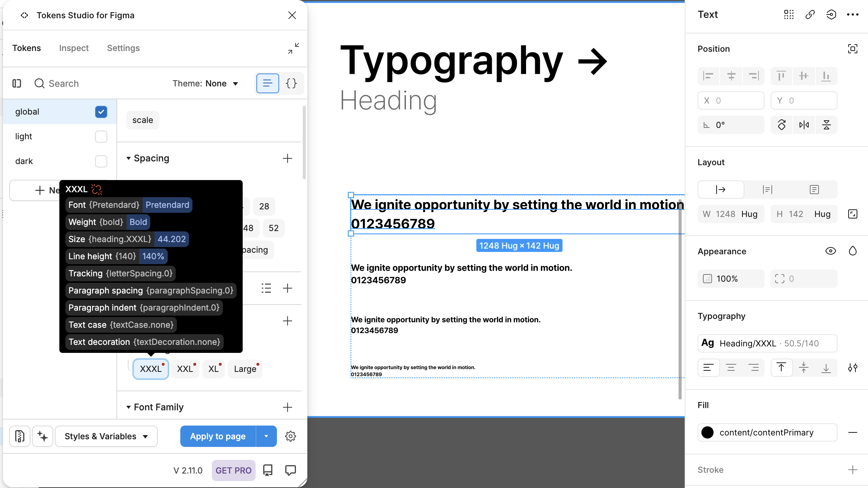Viewport: 868px width, 488px height.
Task: Click the GET PRO button
Action: coord(233,470)
